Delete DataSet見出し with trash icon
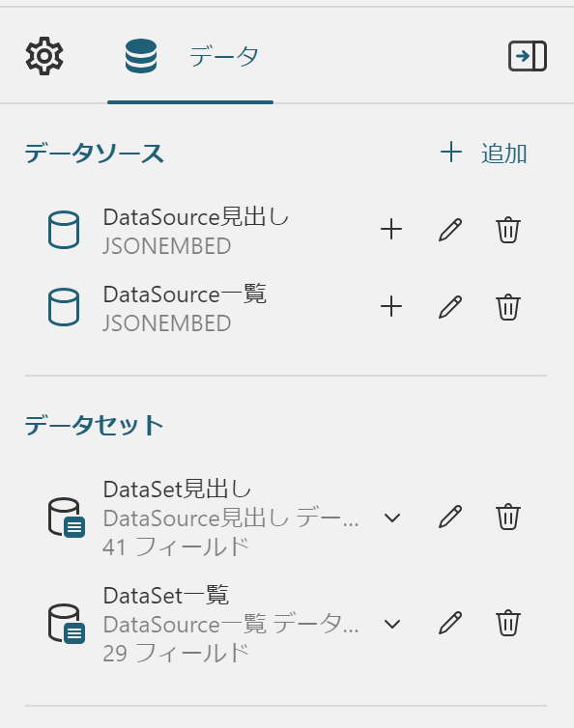This screenshot has width=574, height=728. [508, 517]
